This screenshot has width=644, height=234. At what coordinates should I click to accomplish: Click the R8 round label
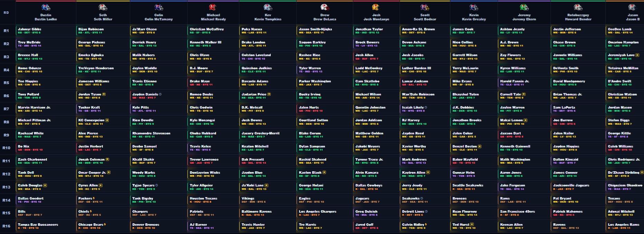pos(6,122)
